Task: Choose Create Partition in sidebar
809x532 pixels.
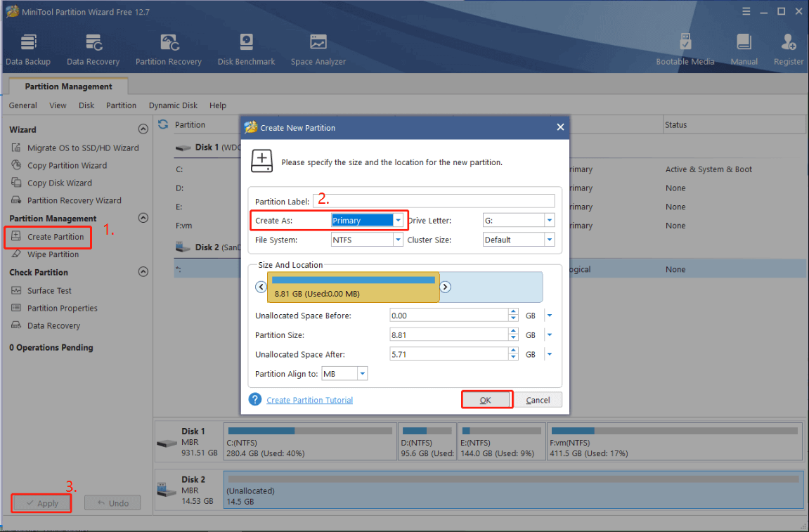Action: point(48,236)
